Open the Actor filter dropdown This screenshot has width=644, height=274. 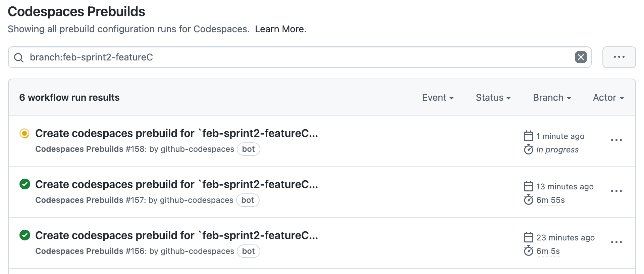pyautogui.click(x=608, y=97)
